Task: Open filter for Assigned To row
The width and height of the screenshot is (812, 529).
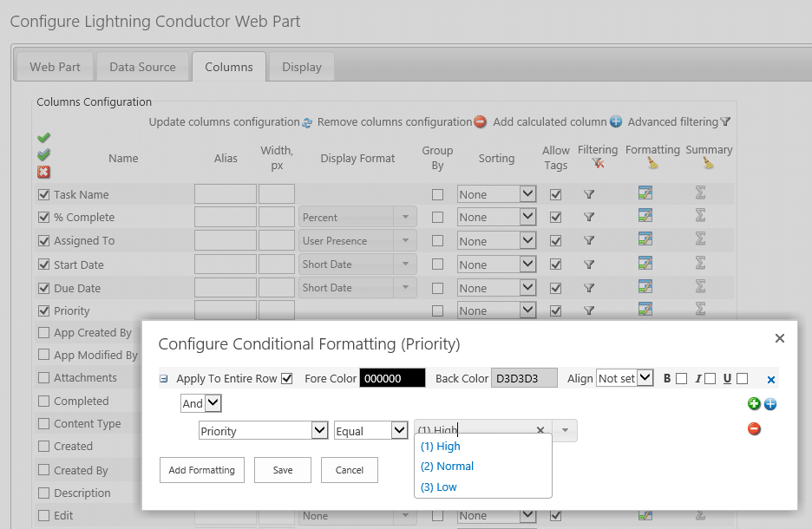Action: (589, 241)
